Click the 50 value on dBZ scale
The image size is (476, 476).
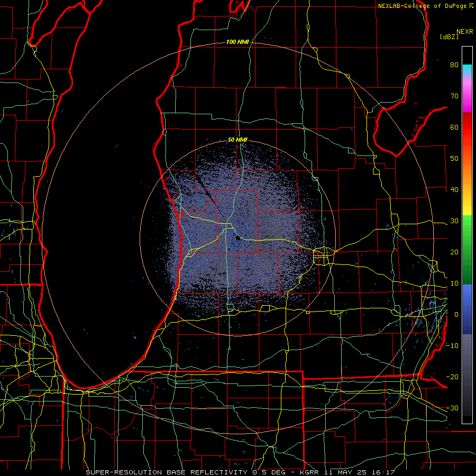tap(454, 159)
